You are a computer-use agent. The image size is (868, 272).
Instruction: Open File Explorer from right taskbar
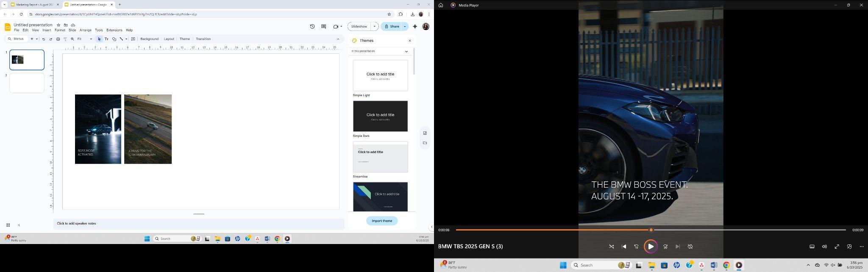click(651, 265)
